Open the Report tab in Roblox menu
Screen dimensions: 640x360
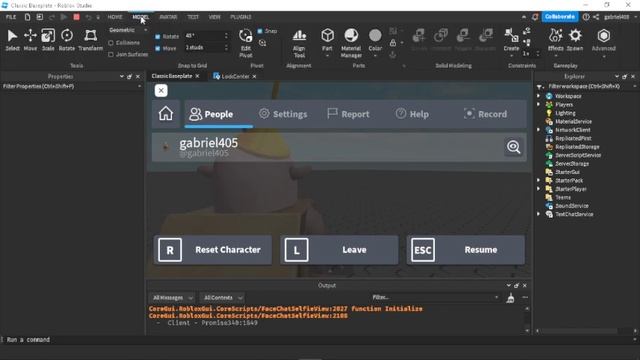(348, 114)
